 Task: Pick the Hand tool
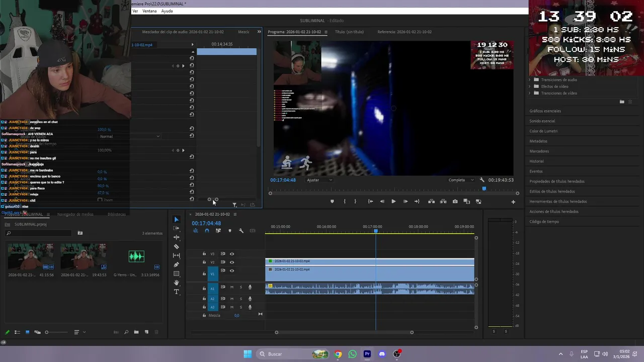coord(176,283)
